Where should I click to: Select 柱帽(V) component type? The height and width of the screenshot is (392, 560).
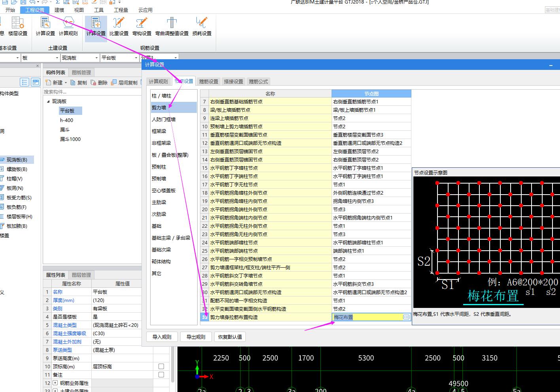[x=14, y=179]
